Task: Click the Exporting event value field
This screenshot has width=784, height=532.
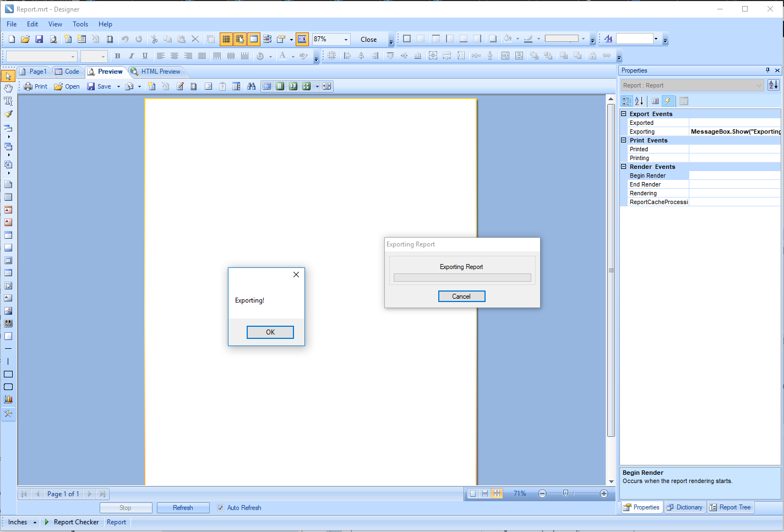Action: (x=735, y=131)
